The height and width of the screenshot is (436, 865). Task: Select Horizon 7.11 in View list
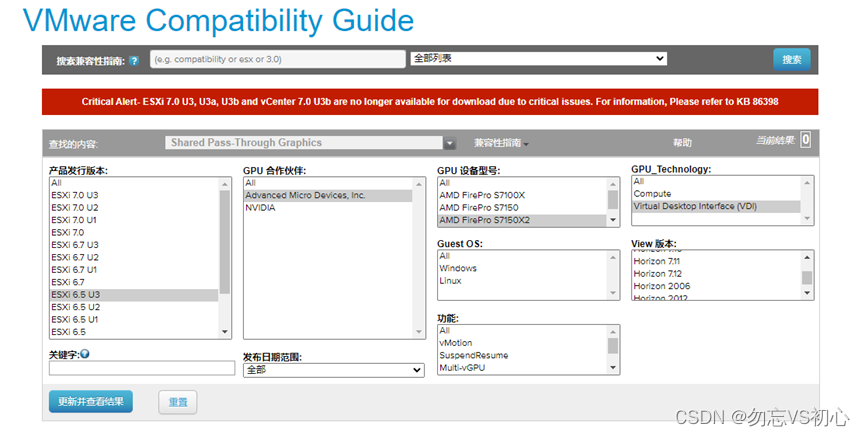716,262
